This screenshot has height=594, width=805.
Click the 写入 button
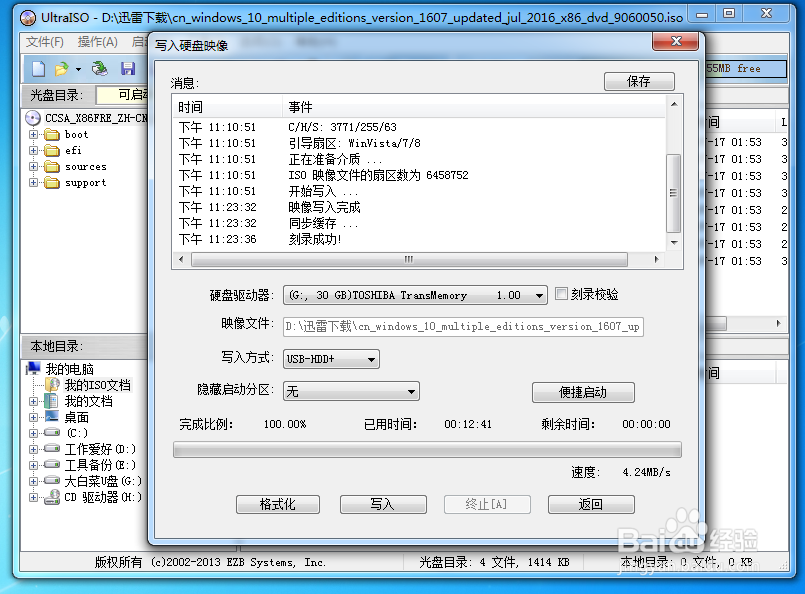(x=383, y=504)
